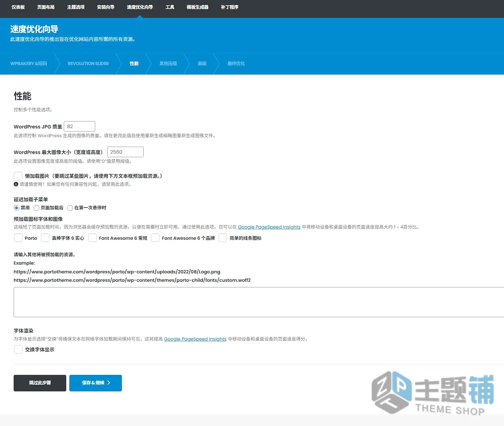Enable the 懒加载图片 checkbox
Screen dimensions: 504x426
(x=18, y=176)
